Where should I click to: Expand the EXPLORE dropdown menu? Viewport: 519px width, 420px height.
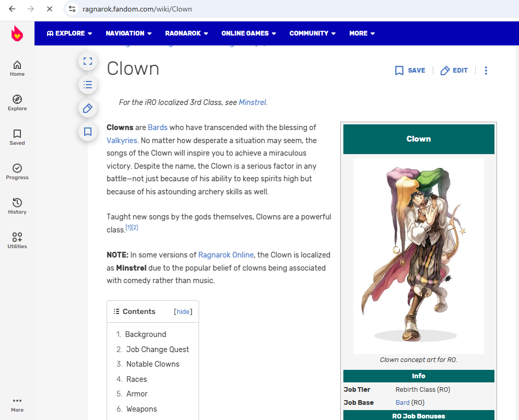[70, 33]
